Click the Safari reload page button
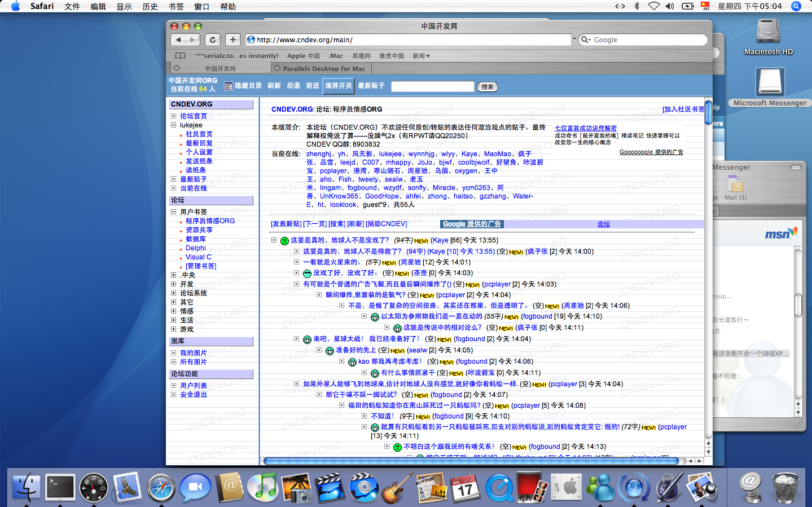 (x=213, y=39)
